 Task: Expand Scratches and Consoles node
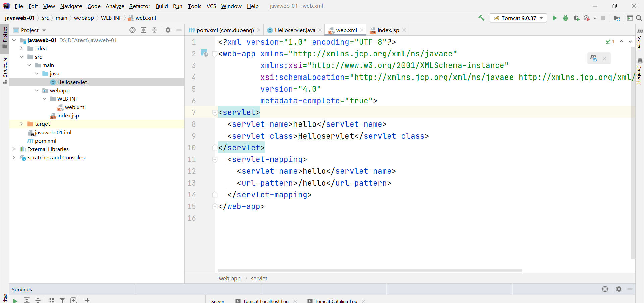click(14, 157)
